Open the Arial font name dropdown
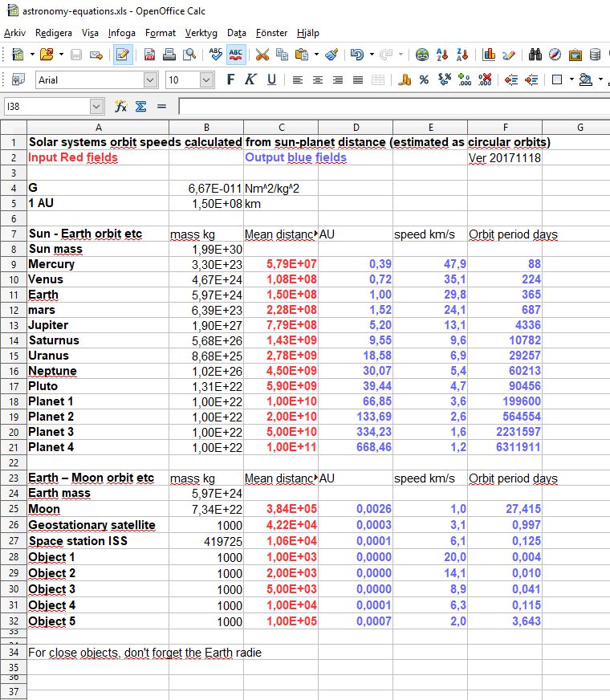This screenshot has height=700, width=610. click(150, 80)
